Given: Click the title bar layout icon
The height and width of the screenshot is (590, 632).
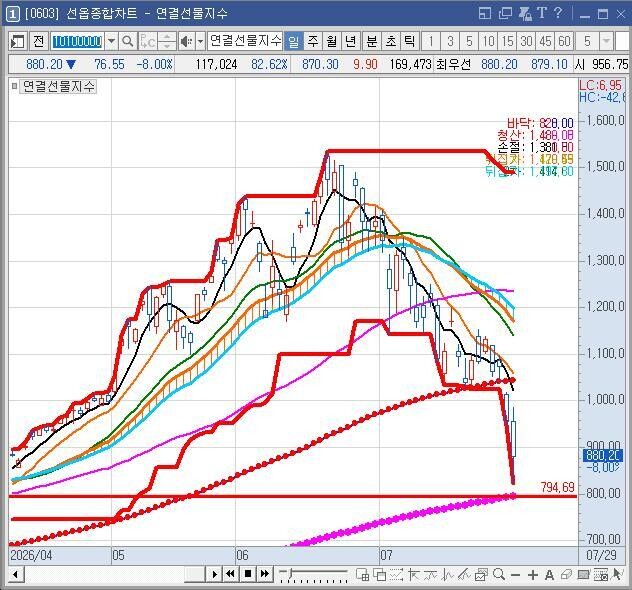Looking at the screenshot, I should click(484, 13).
